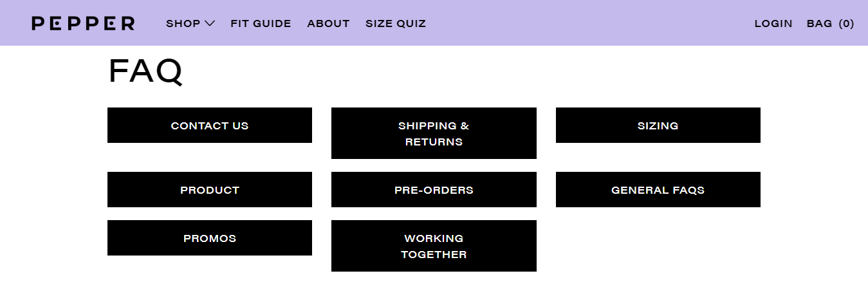Open SHIPPING & RETURNS questions

(x=434, y=133)
